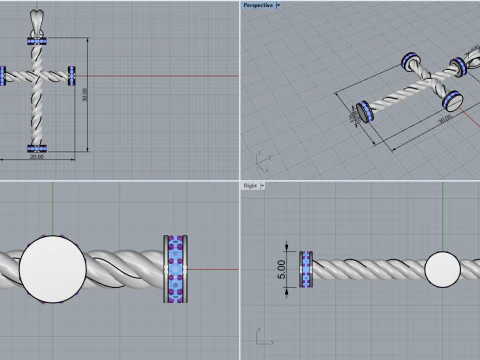
Task: Open the Perspective viewport dropdown arrow
Action: tap(278, 5)
